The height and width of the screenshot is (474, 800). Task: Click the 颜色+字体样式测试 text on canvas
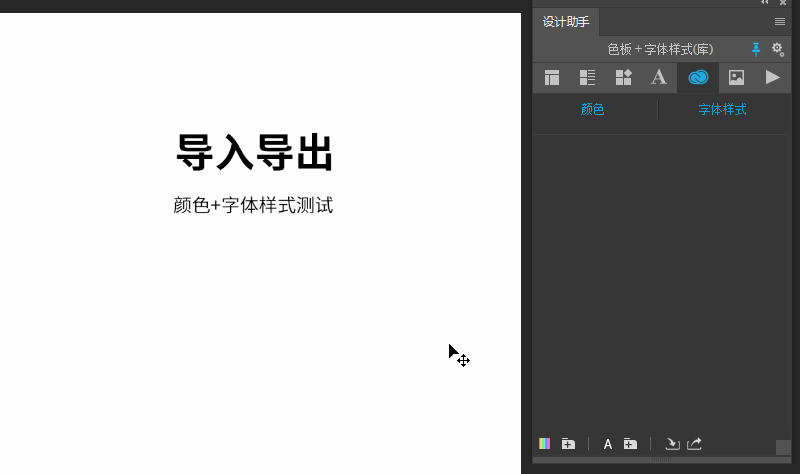coord(253,205)
